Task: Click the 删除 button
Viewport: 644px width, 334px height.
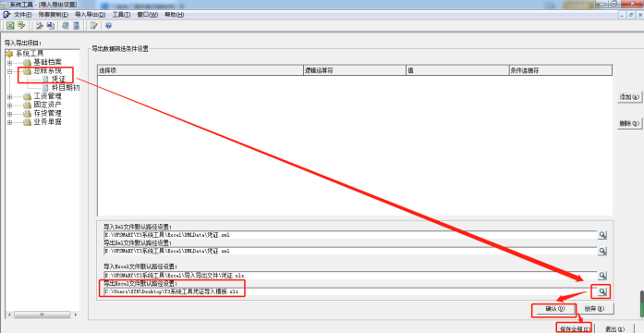Action: [x=629, y=123]
